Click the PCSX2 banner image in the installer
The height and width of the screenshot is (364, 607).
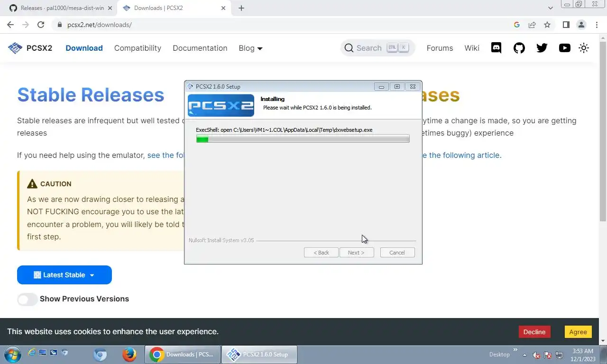pos(221,105)
